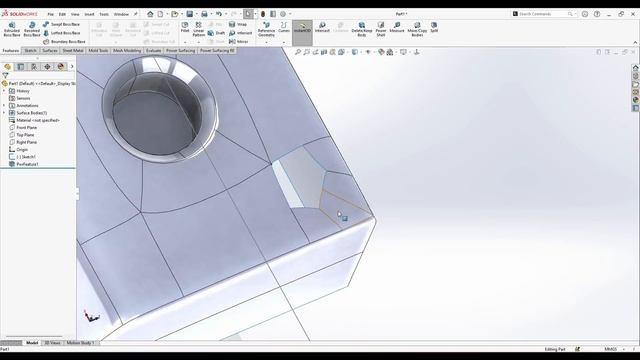
Task: Choose Lofted Boss/Base feature
Action: [62, 33]
